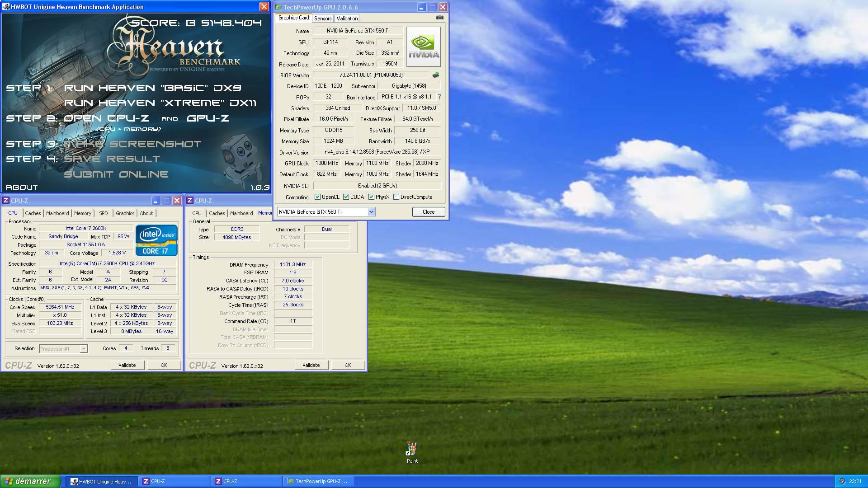Click the taskbar clock 22:21

coord(855,482)
